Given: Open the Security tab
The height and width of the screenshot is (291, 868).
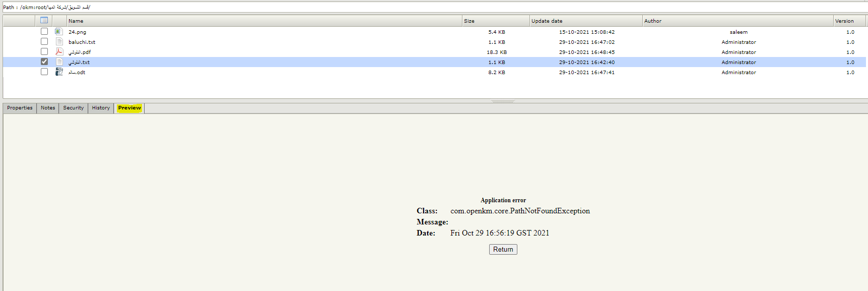Looking at the screenshot, I should pos(74,108).
